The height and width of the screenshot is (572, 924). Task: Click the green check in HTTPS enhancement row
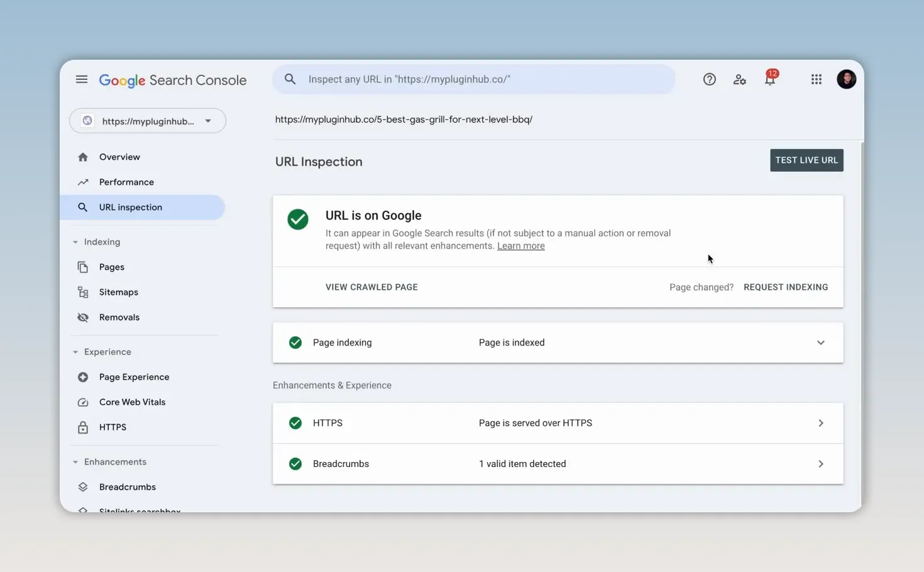tap(295, 423)
